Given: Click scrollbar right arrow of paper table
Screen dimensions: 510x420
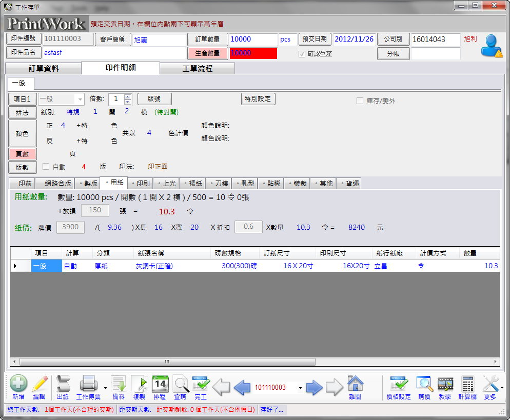Looking at the screenshot, I should pos(495,362).
